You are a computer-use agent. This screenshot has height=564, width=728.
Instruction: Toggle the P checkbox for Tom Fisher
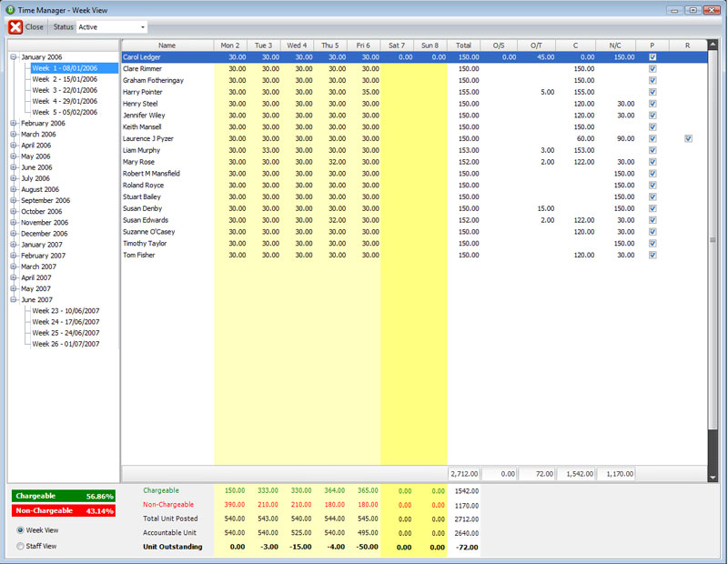coord(652,255)
